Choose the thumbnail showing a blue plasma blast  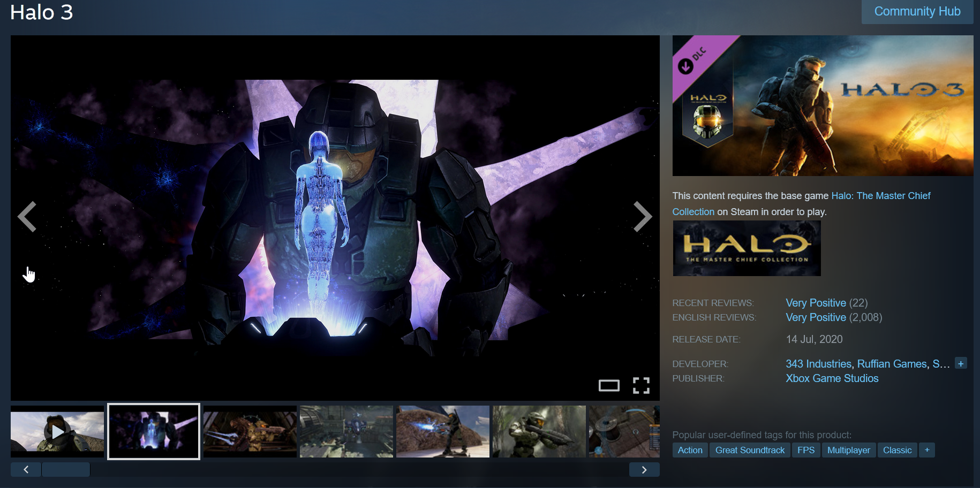pos(443,431)
